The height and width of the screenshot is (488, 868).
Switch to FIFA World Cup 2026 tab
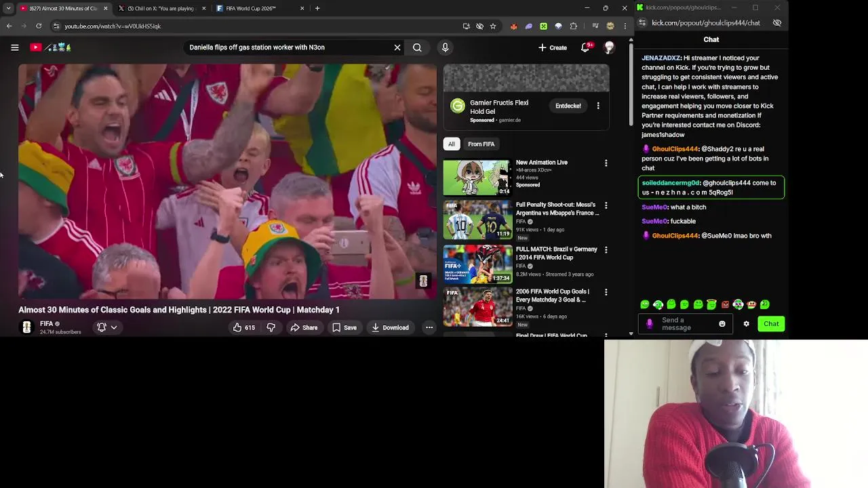(251, 8)
